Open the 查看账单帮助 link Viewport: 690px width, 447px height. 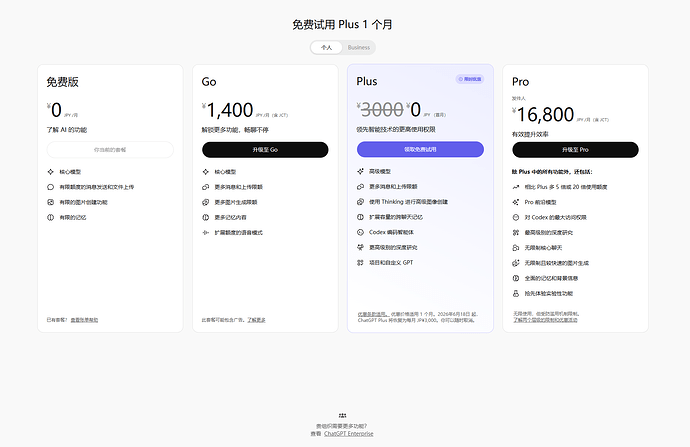pyautogui.click(x=84, y=320)
